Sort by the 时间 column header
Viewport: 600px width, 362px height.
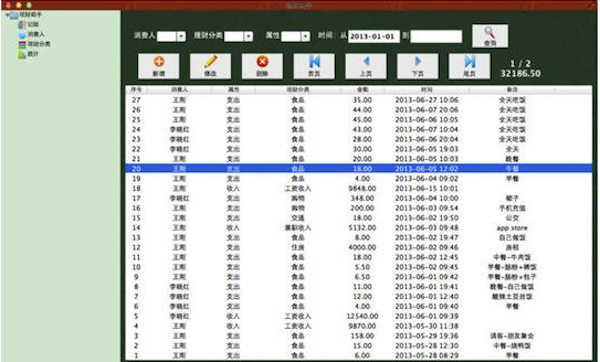coord(427,90)
